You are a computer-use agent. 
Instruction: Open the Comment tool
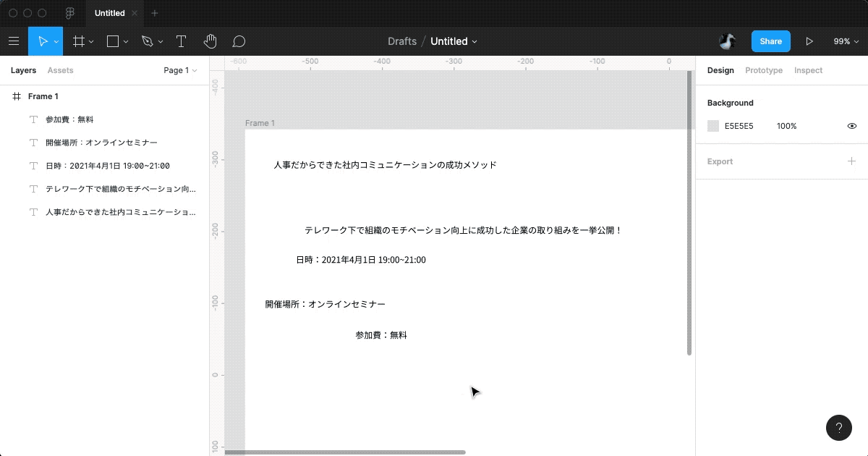pos(239,41)
